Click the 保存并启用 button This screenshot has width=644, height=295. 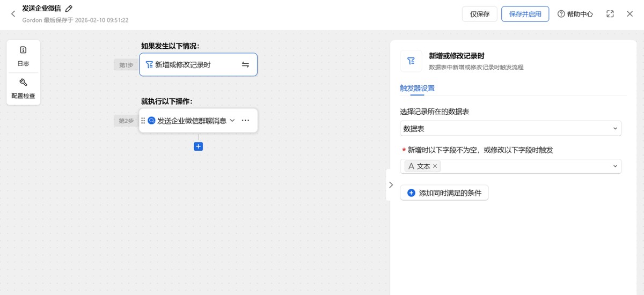tap(525, 14)
